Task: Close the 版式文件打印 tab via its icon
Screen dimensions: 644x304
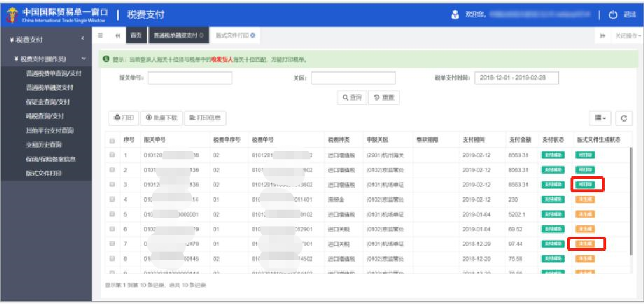Action: coord(252,36)
